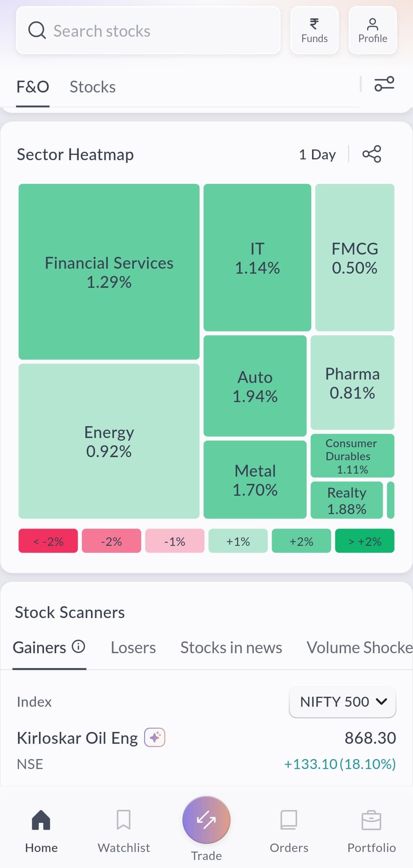Expand the NIFTY 500 index dropdown
413x868 pixels.
pos(342,702)
